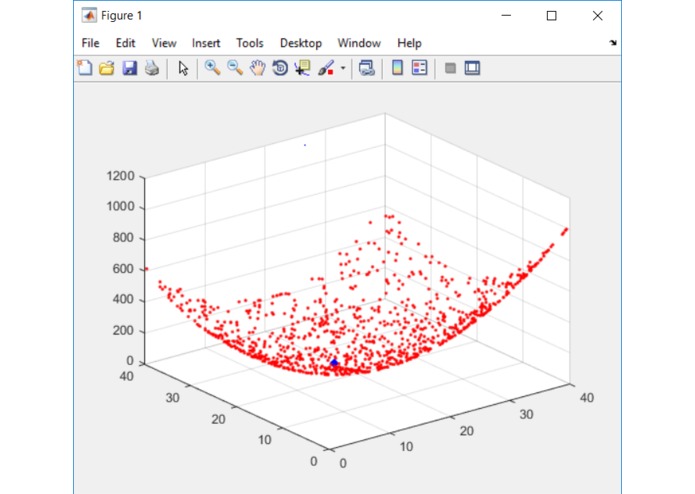Click the z-axis tick label 400

coord(123,300)
